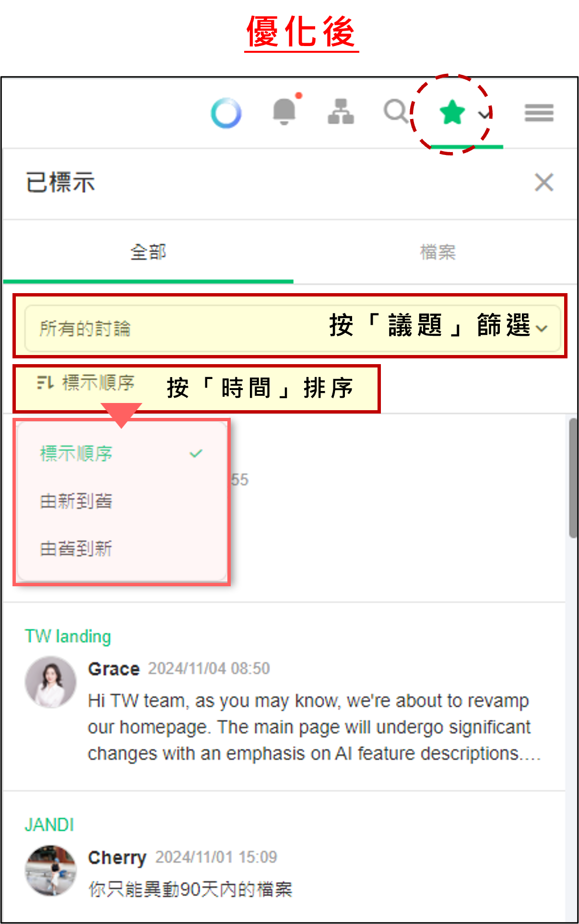Expand the 標示順序 sort dropdown
Screen dimensions: 579x924
pos(86,383)
